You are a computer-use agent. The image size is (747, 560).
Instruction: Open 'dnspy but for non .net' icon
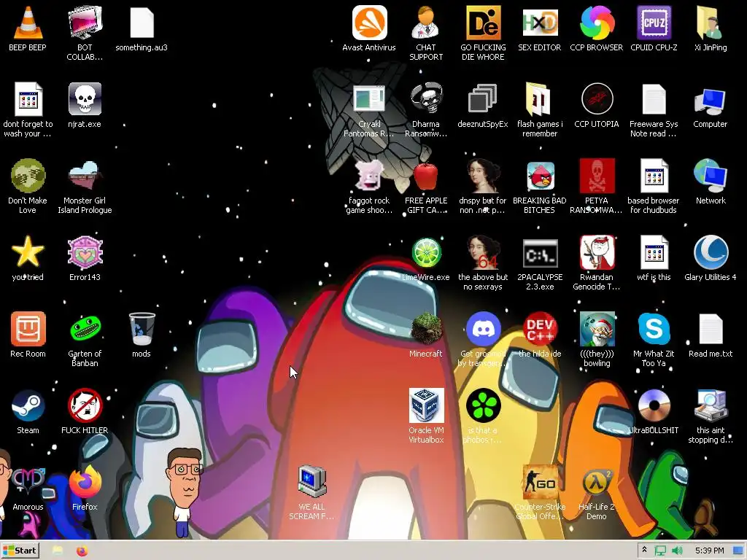(x=483, y=176)
